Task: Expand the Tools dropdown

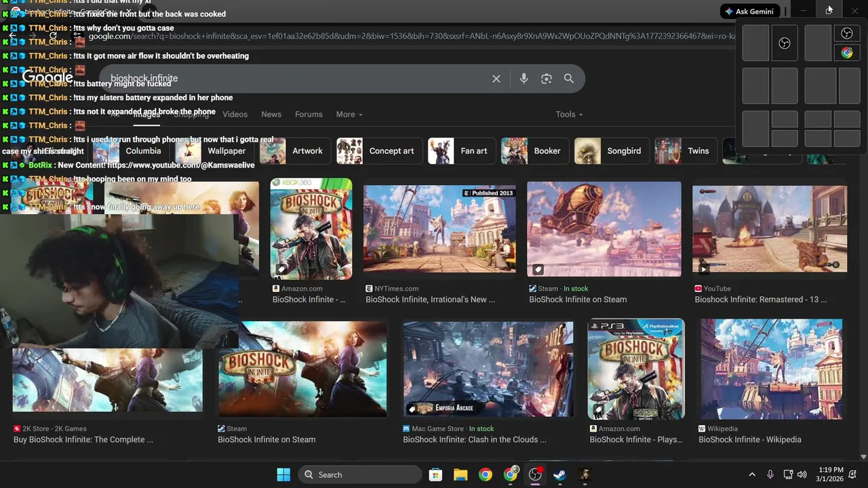Action: [x=569, y=115]
